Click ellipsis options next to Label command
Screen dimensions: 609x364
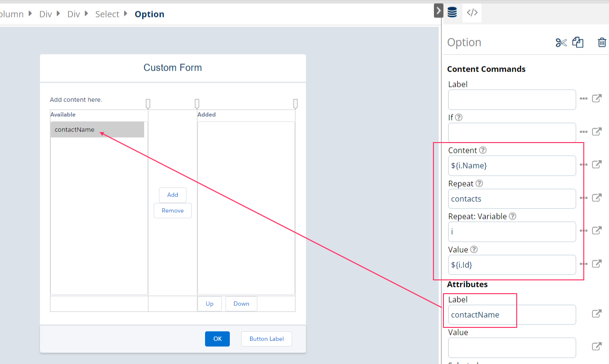[584, 99]
